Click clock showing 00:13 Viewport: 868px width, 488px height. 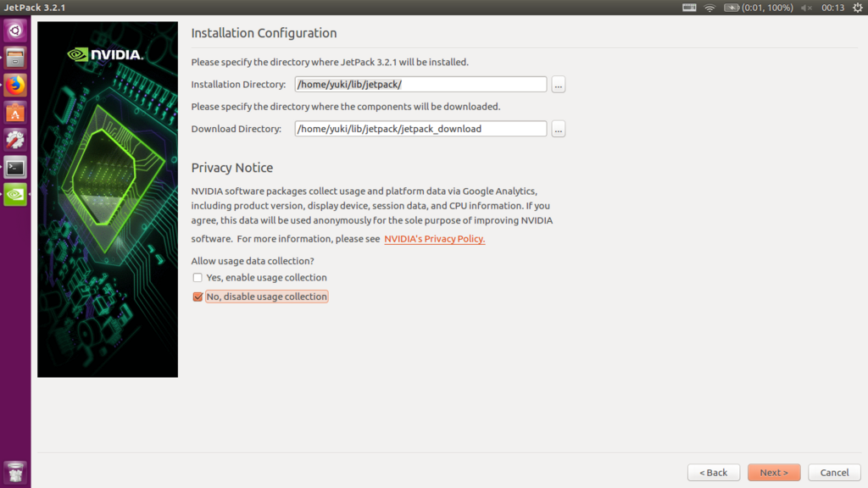(832, 8)
